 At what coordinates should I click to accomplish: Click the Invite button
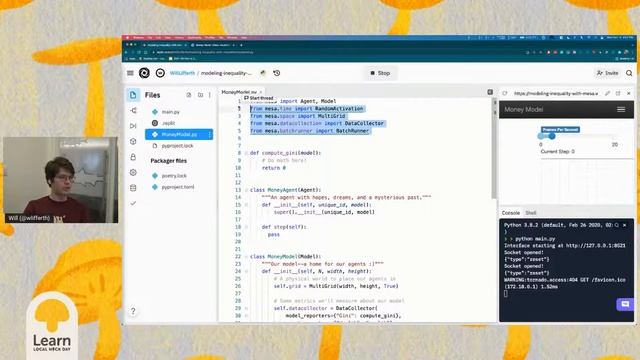coord(607,73)
